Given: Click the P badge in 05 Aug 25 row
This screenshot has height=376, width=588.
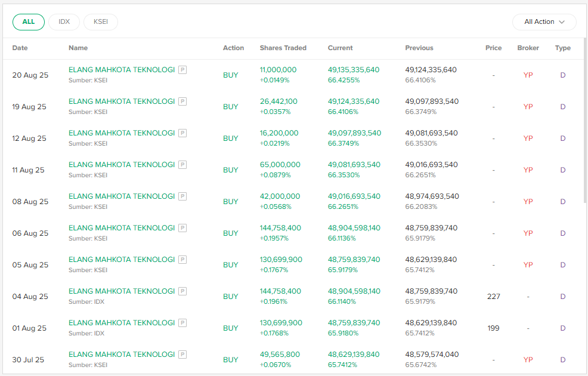Looking at the screenshot, I should 182,259.
